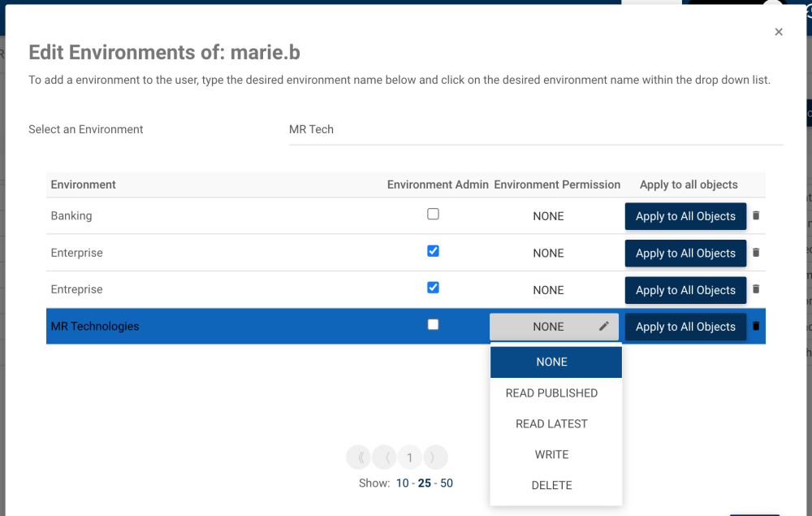
Task: Click the Select an Environment input field
Action: pyautogui.click(x=536, y=130)
